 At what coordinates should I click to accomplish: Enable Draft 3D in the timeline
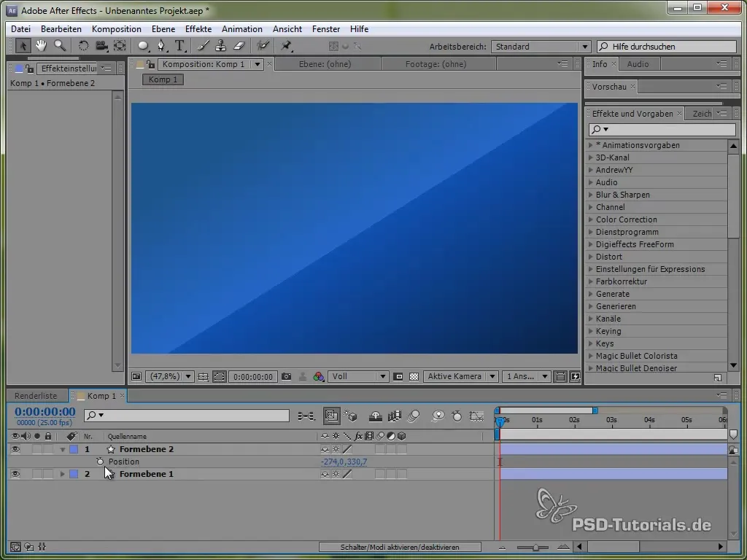tap(351, 416)
